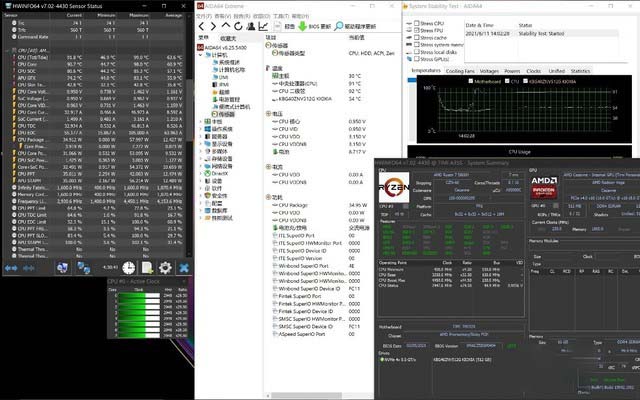Collapse the CPU [#0] sensor group in HWiNFO

pyautogui.click(x=7, y=51)
